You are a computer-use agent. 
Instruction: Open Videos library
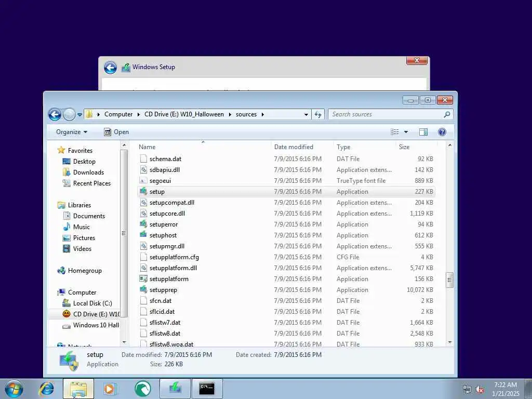(x=82, y=249)
